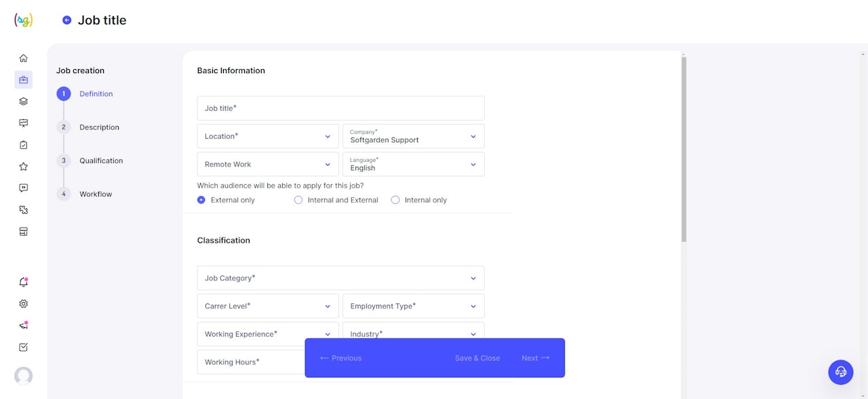
Task: Click the puzzle piece integrations icon
Action: click(x=23, y=210)
